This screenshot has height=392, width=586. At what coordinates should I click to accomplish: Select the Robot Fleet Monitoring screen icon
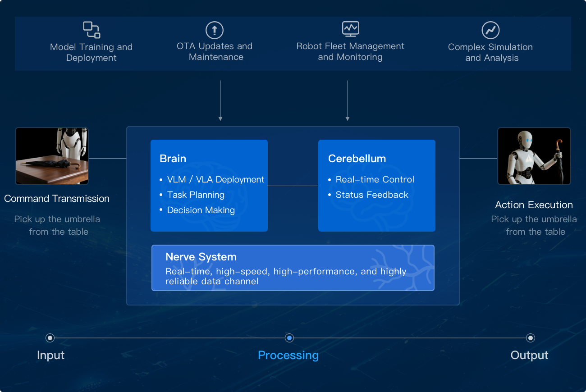coord(350,29)
